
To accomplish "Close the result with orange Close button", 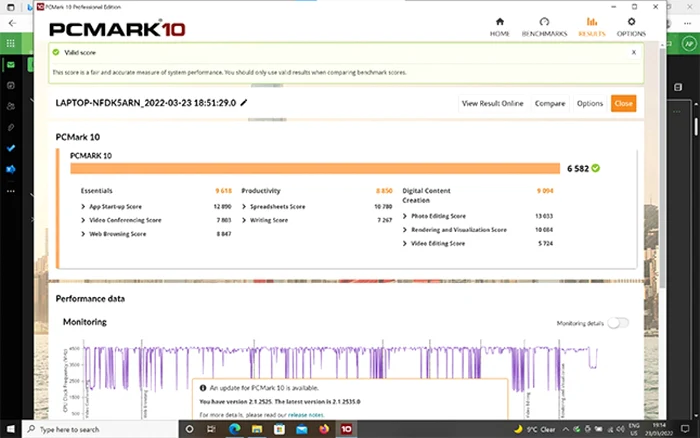I will pyautogui.click(x=623, y=103).
